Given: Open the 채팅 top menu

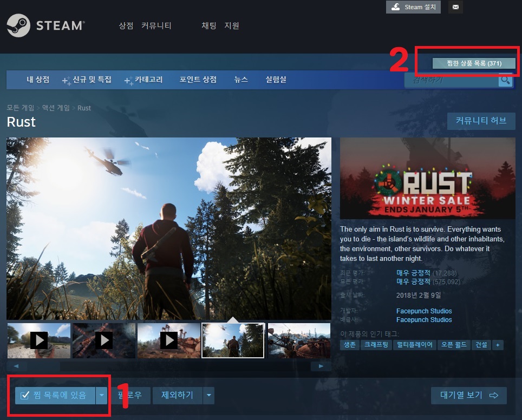Looking at the screenshot, I should click(x=208, y=25).
